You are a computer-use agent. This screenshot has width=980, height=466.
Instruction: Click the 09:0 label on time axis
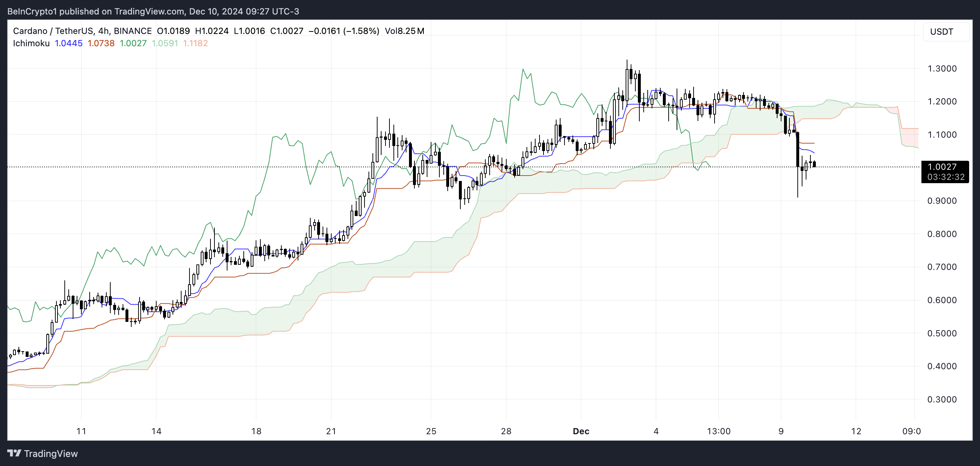[x=911, y=431]
